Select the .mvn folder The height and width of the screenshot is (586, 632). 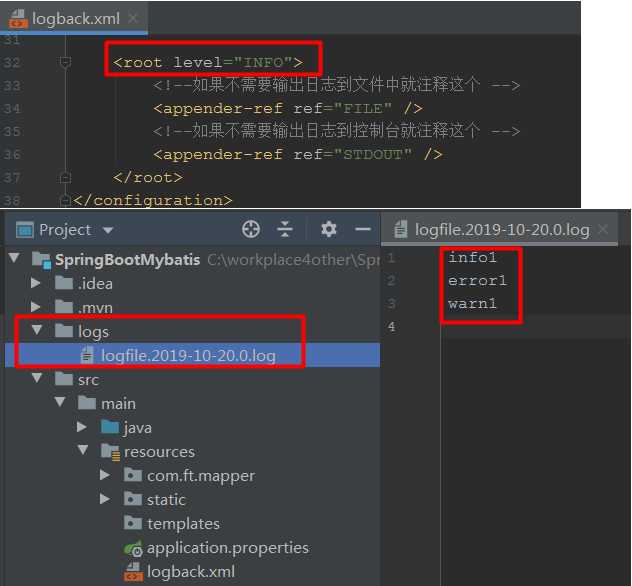[x=95, y=308]
